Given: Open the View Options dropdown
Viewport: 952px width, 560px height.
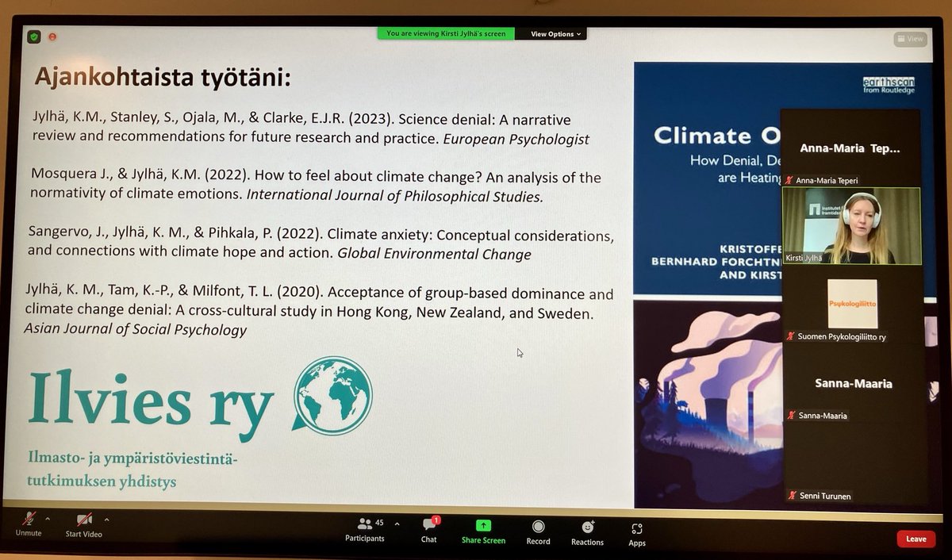Looking at the screenshot, I should pyautogui.click(x=555, y=34).
